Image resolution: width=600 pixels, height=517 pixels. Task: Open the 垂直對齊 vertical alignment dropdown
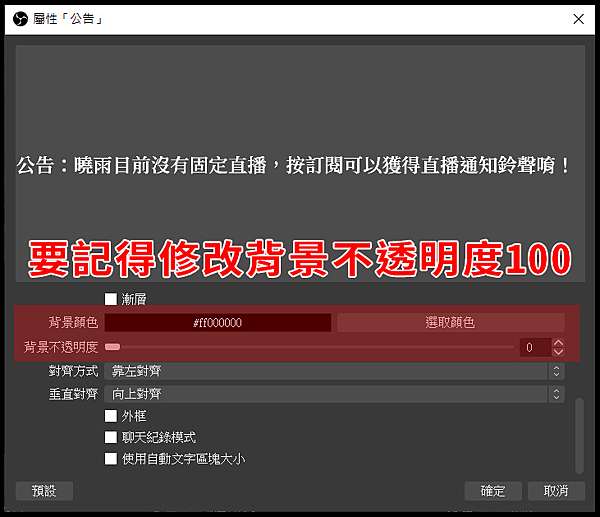pyautogui.click(x=334, y=394)
